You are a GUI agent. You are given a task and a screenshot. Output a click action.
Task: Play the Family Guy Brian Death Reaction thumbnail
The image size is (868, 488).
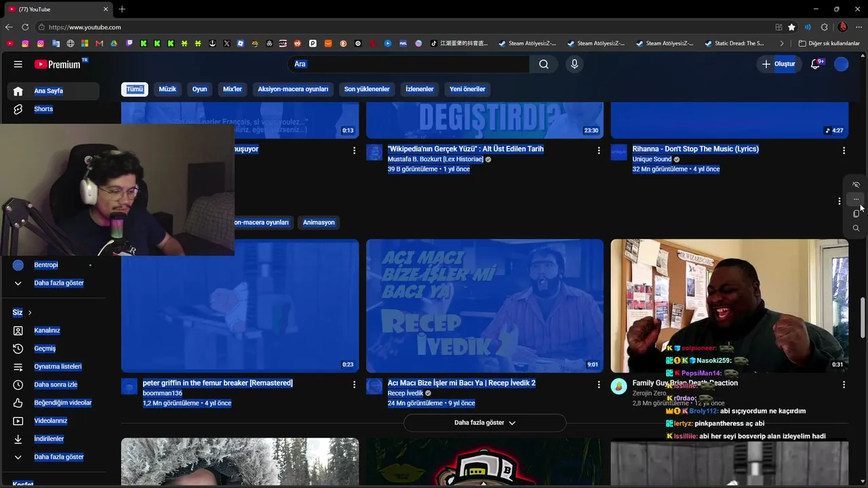[730, 306]
